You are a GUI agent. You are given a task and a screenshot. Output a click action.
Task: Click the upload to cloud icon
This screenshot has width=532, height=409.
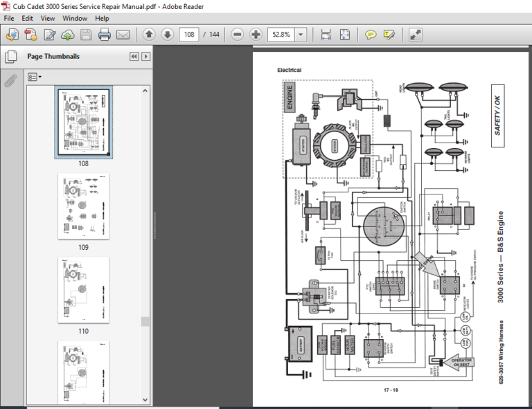point(68,35)
